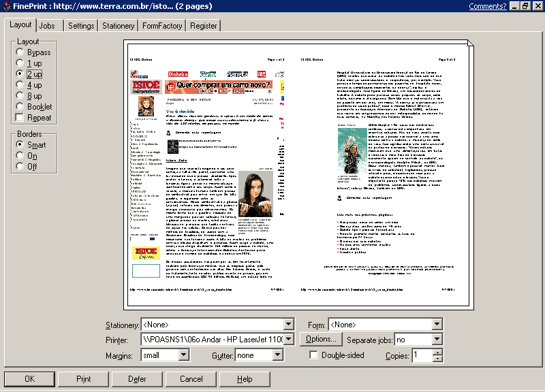Enable the Repeat checkbox
This screenshot has height=392, width=545.
click(20, 118)
